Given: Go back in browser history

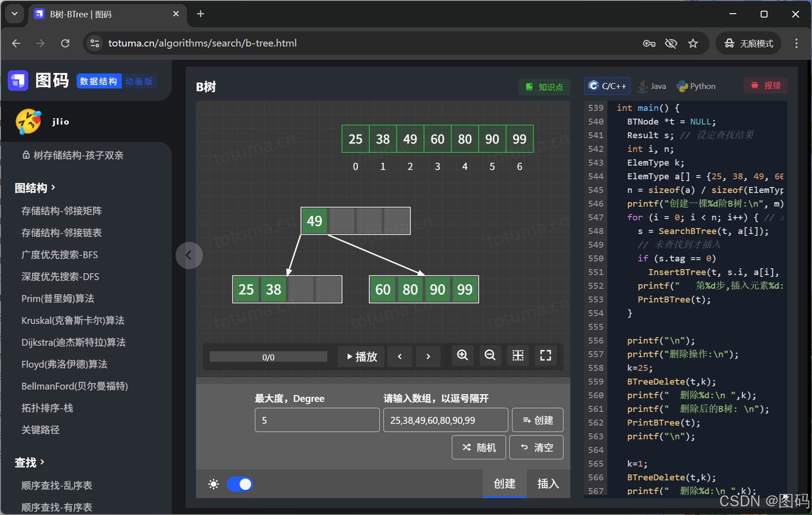Looking at the screenshot, I should tap(16, 43).
